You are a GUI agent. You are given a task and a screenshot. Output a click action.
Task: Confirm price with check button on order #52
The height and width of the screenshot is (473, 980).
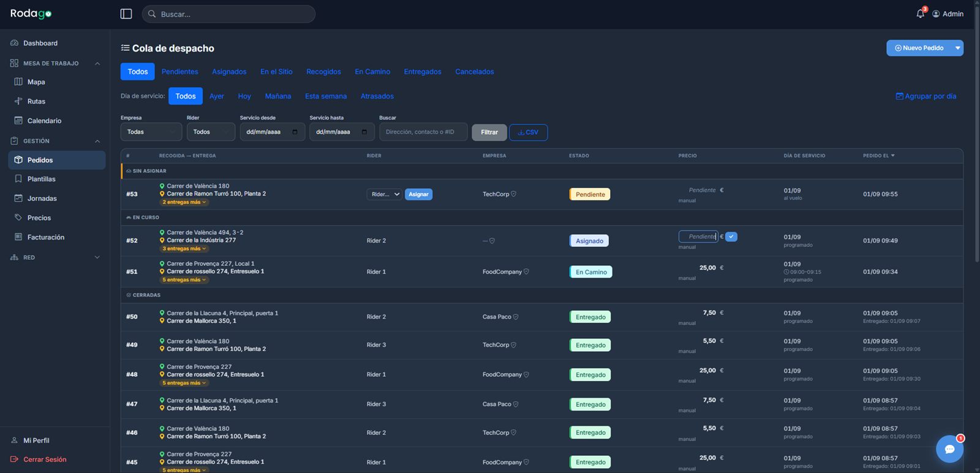point(731,236)
